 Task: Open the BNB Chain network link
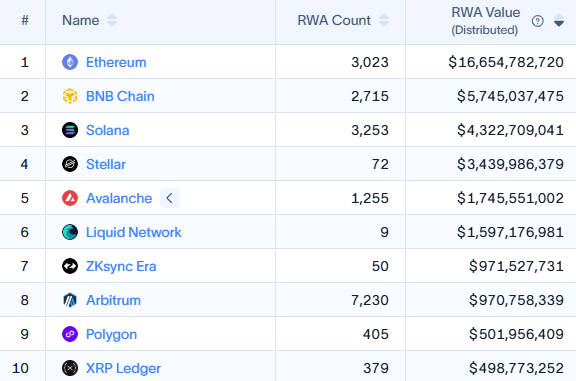pos(120,96)
